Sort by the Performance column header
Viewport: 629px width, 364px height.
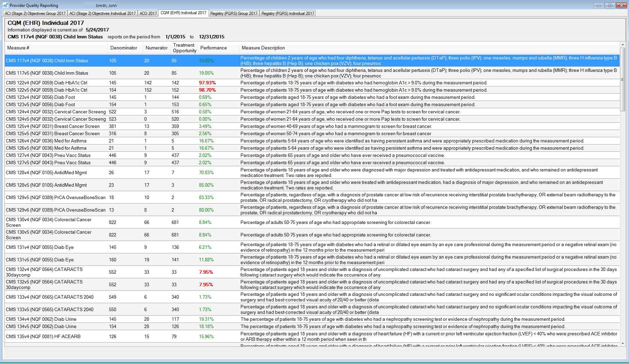click(x=218, y=48)
